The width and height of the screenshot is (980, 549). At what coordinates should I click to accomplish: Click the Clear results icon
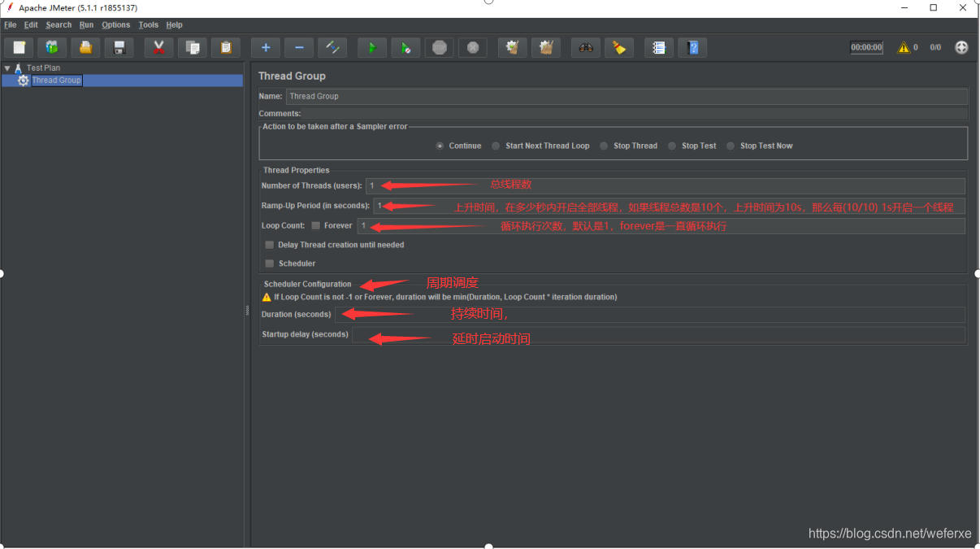coord(513,47)
